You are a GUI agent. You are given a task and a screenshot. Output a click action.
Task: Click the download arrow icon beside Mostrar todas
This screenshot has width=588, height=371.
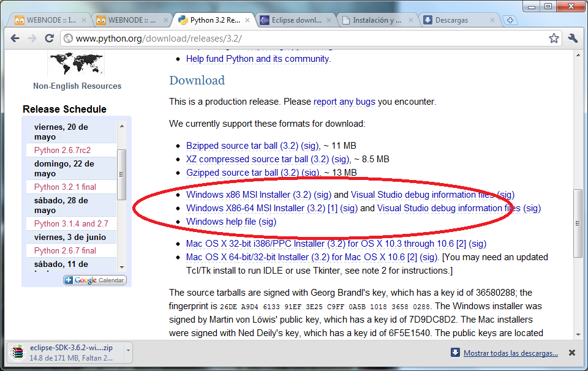[455, 353]
